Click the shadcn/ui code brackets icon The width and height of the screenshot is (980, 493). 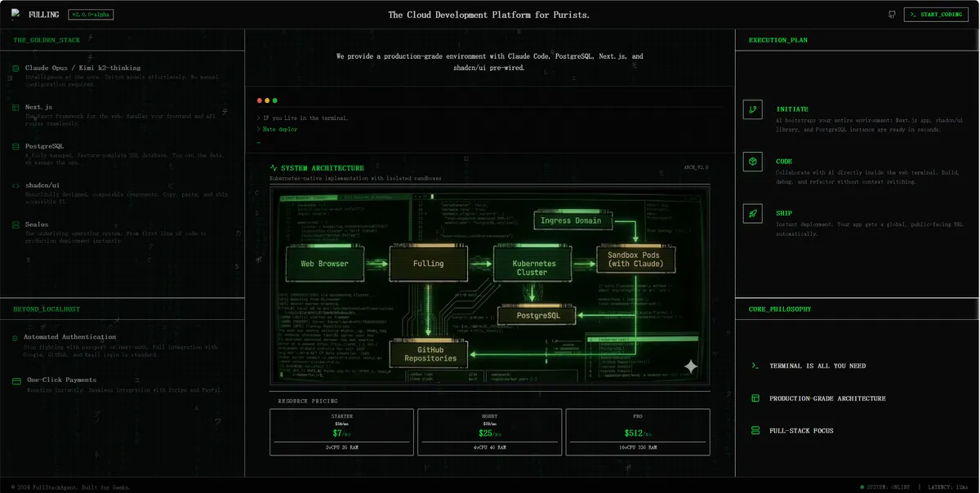click(16, 185)
